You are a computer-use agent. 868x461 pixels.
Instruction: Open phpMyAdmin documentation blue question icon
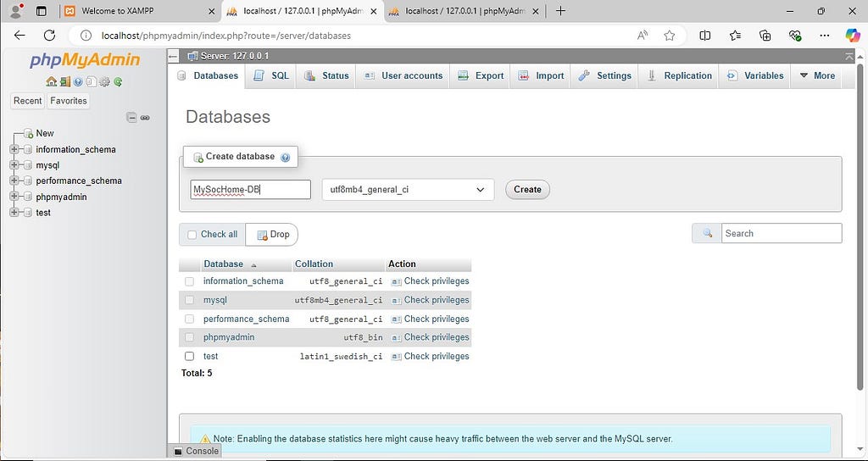pyautogui.click(x=78, y=82)
